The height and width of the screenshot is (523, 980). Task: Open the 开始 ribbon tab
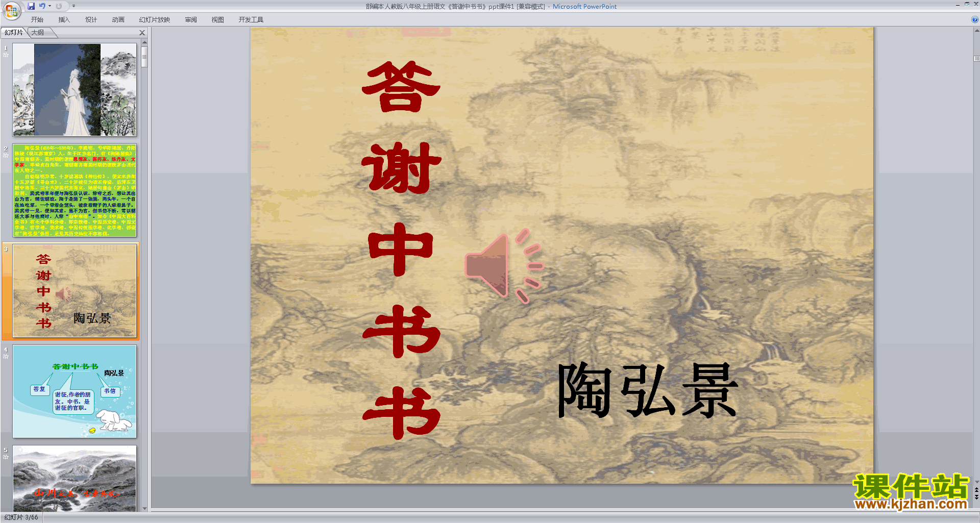37,20
